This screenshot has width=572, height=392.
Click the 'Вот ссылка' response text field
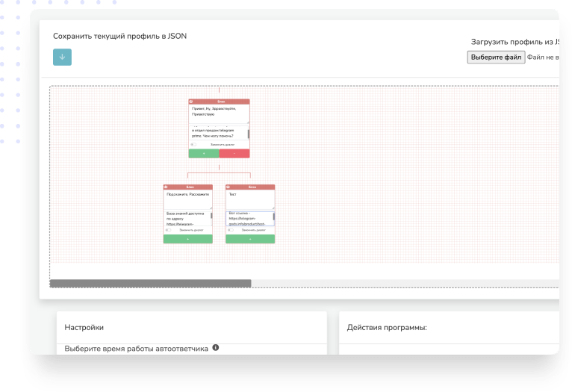(248, 218)
